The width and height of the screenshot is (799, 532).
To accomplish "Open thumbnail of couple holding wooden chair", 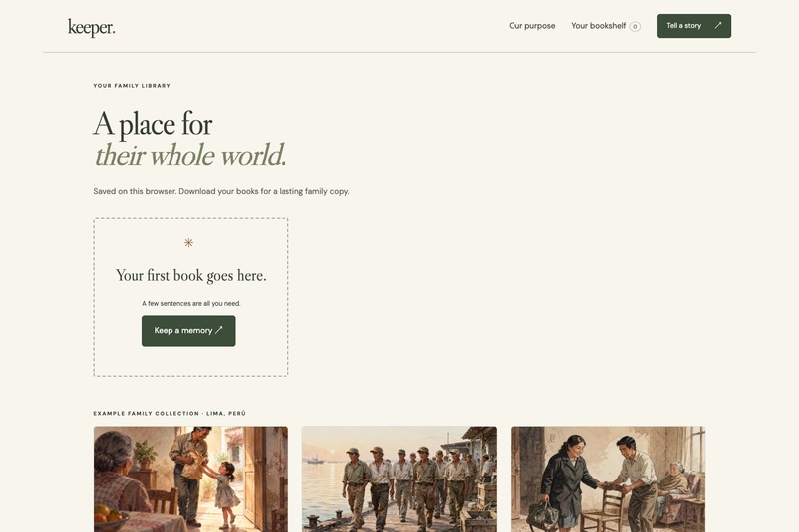I will pyautogui.click(x=608, y=479).
